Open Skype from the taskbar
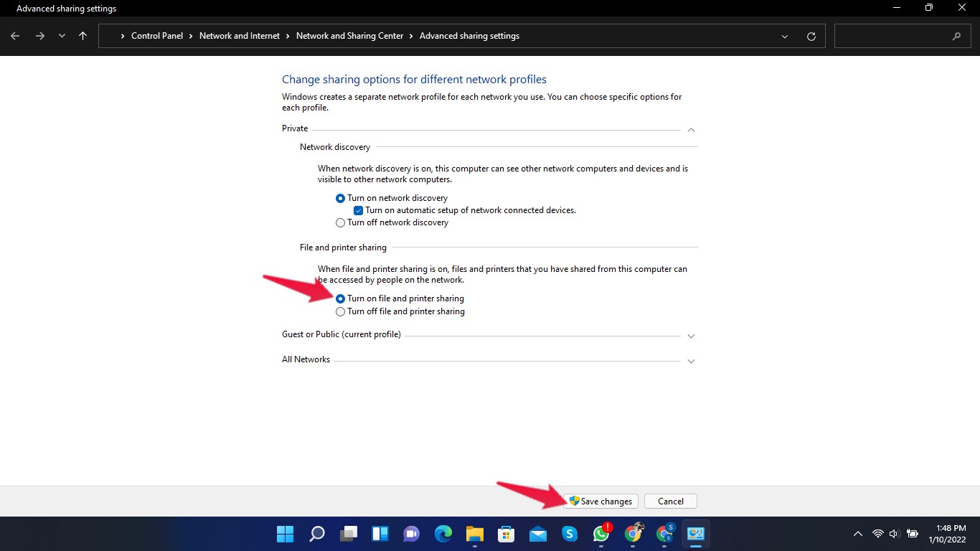Image resolution: width=980 pixels, height=551 pixels. point(569,534)
